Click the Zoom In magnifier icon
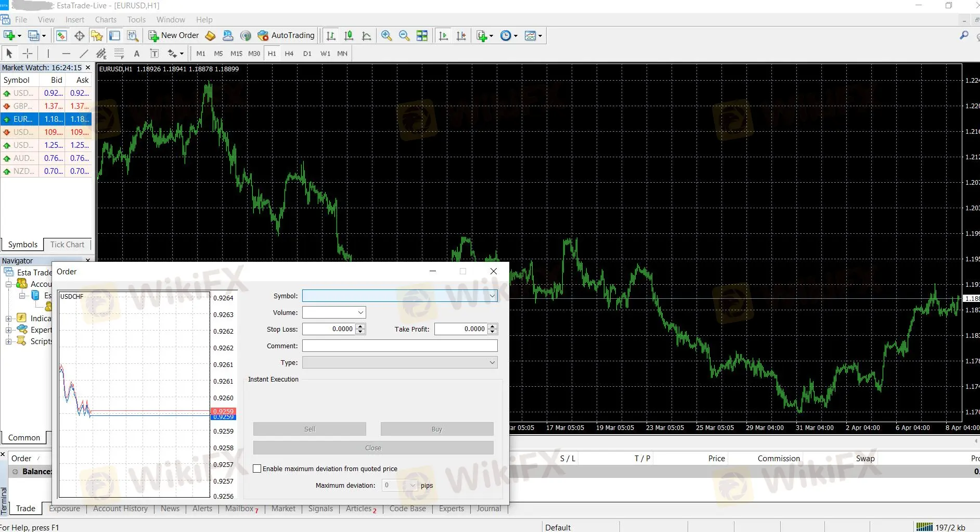The width and height of the screenshot is (980, 532). (x=387, y=35)
